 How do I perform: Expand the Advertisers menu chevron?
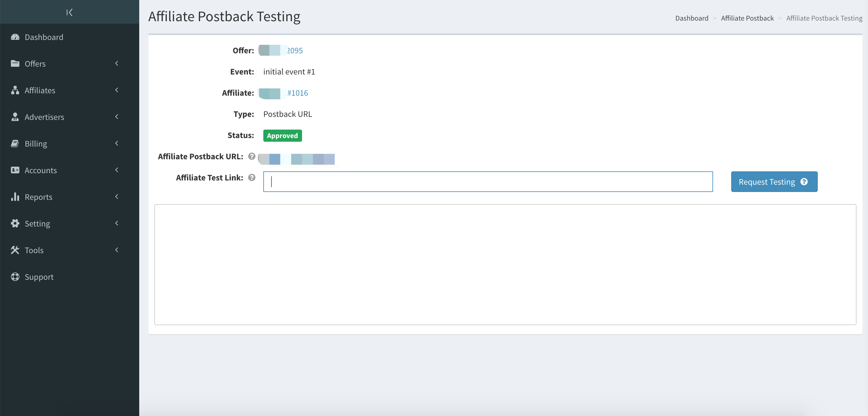[x=117, y=117]
